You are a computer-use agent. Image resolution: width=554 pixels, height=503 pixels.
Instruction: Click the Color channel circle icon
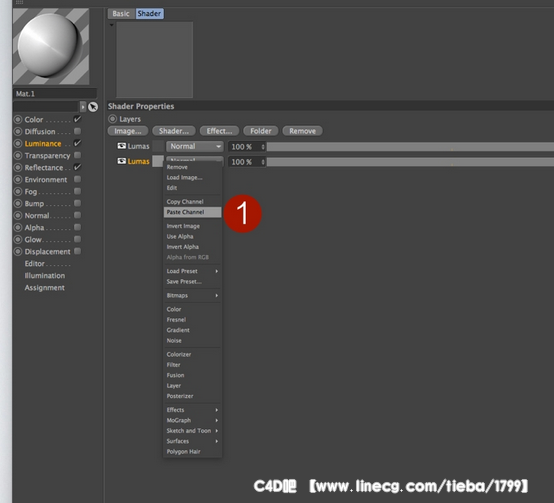18,119
